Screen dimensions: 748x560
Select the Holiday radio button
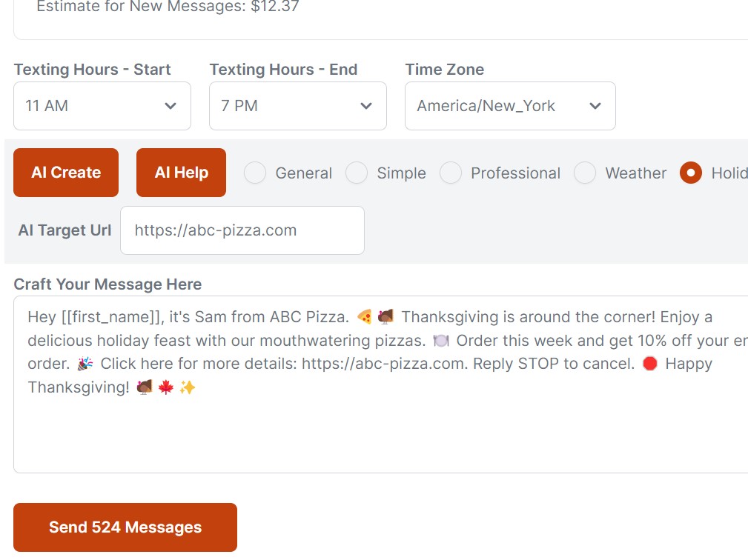pyautogui.click(x=691, y=173)
